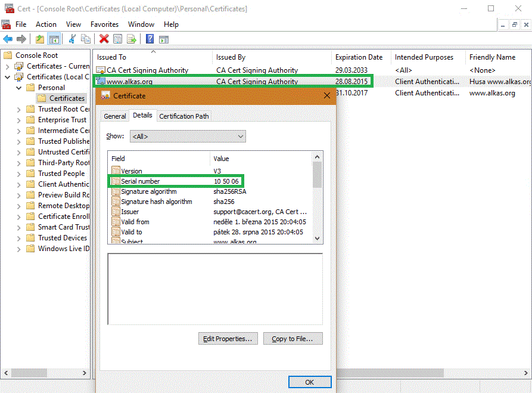Screen dimensions: 532x393
Task: Click the Cut scissors toolbar icon
Action: 73,39
